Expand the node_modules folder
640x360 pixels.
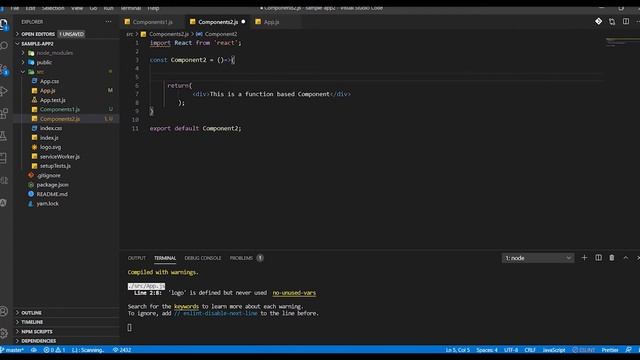55,53
